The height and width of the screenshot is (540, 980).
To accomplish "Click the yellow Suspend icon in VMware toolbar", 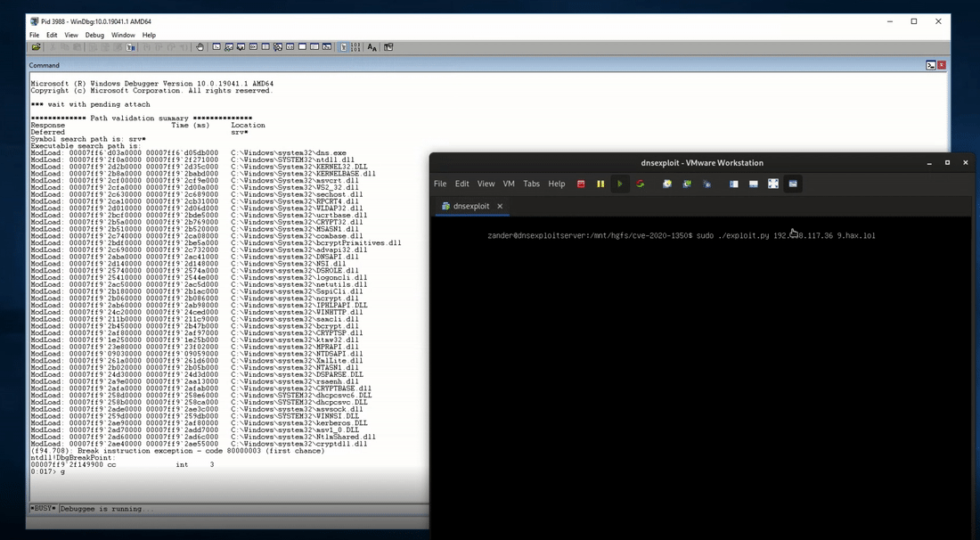I will click(600, 184).
